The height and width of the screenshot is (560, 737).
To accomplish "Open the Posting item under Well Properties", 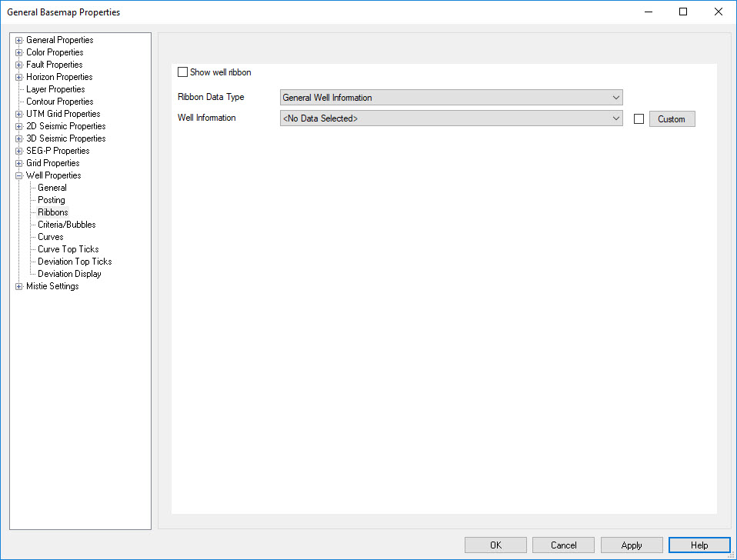I will pos(52,200).
